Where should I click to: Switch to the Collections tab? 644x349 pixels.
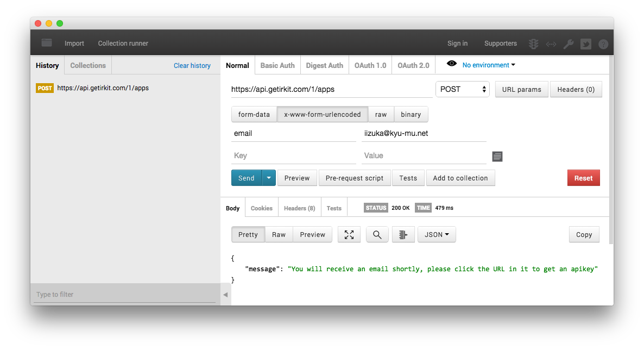(x=88, y=65)
